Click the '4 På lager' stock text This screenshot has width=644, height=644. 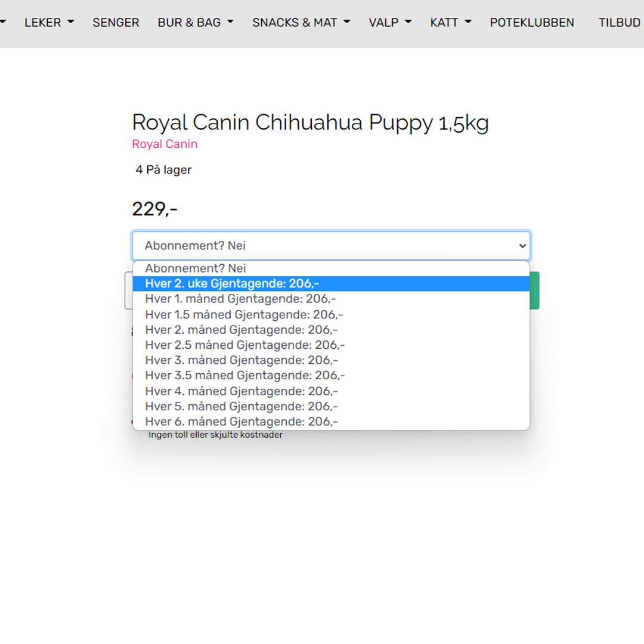point(163,169)
